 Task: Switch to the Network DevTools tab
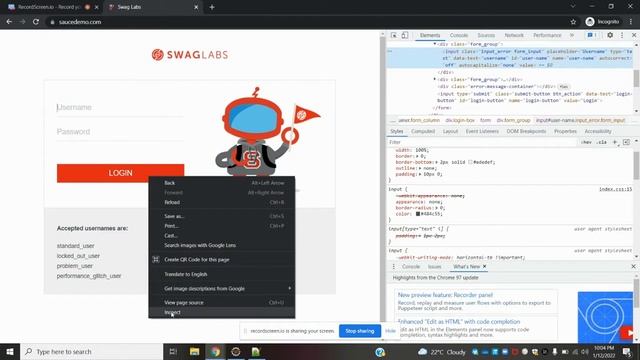(x=514, y=36)
